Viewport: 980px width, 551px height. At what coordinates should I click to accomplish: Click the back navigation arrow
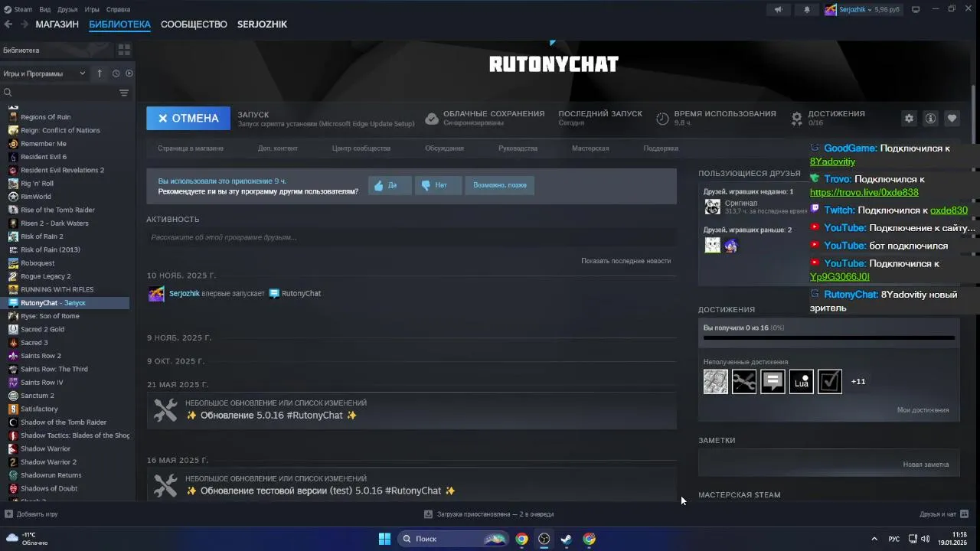8,24
